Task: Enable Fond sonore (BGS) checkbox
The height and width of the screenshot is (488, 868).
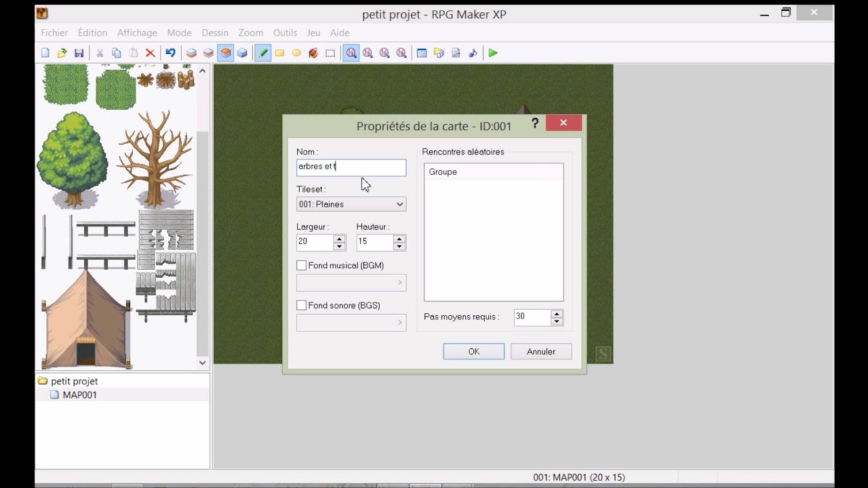Action: click(x=302, y=305)
